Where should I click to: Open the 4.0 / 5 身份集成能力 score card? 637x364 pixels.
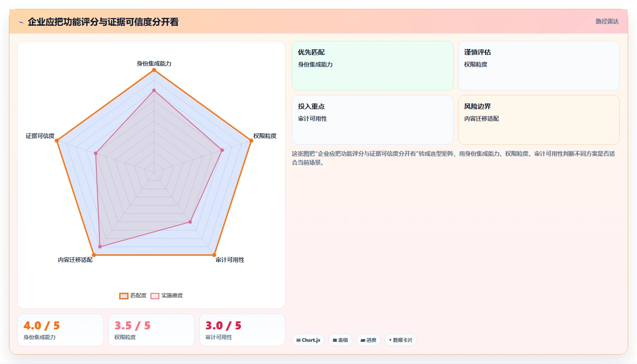[60, 330]
